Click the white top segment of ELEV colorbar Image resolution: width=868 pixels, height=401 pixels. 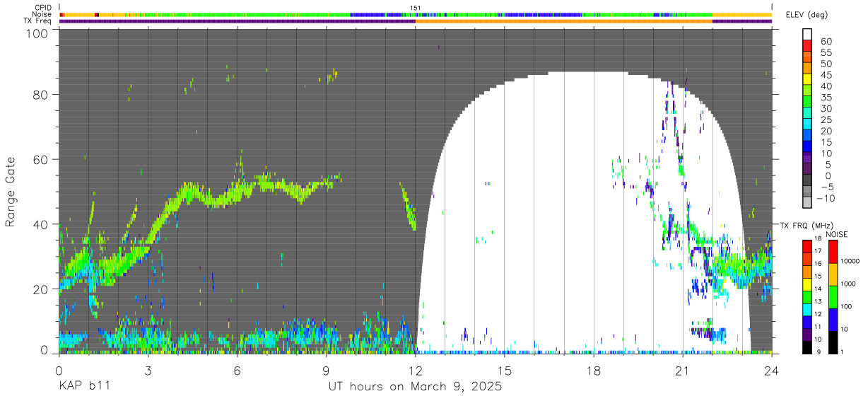[x=807, y=35]
